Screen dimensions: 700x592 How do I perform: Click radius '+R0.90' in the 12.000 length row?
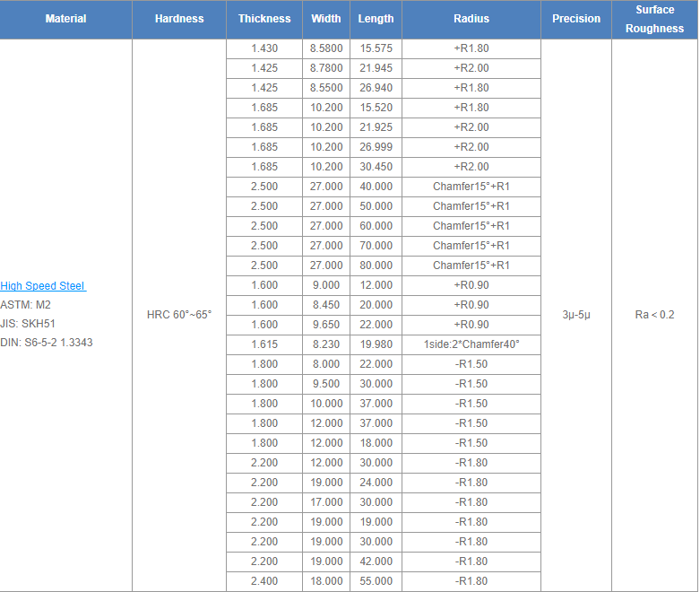point(471,285)
